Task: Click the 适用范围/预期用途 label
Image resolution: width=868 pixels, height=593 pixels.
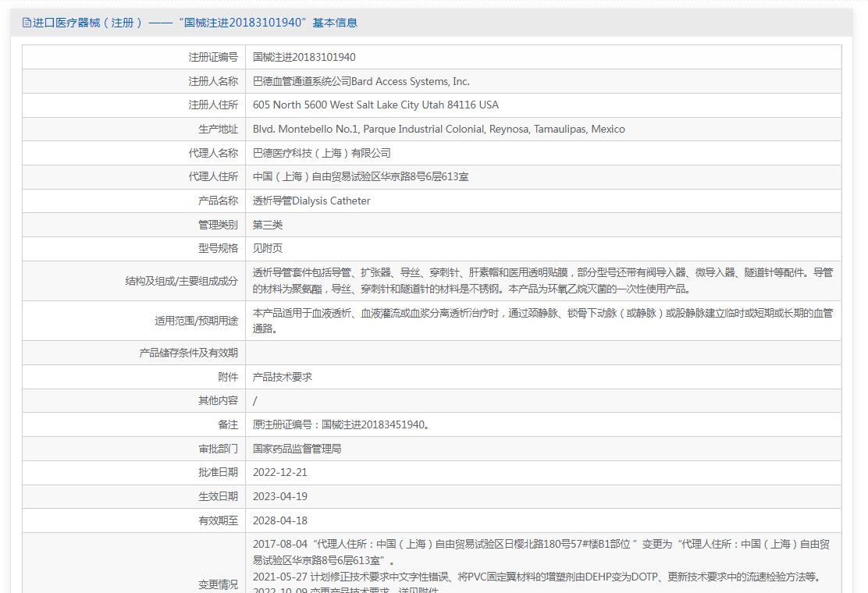Action: (x=197, y=321)
